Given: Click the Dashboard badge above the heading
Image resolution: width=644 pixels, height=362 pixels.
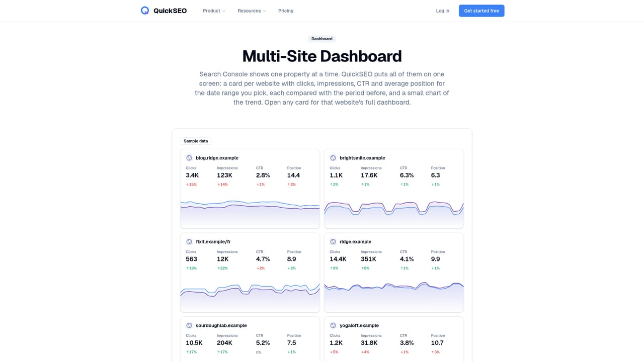Looking at the screenshot, I should click(322, 39).
